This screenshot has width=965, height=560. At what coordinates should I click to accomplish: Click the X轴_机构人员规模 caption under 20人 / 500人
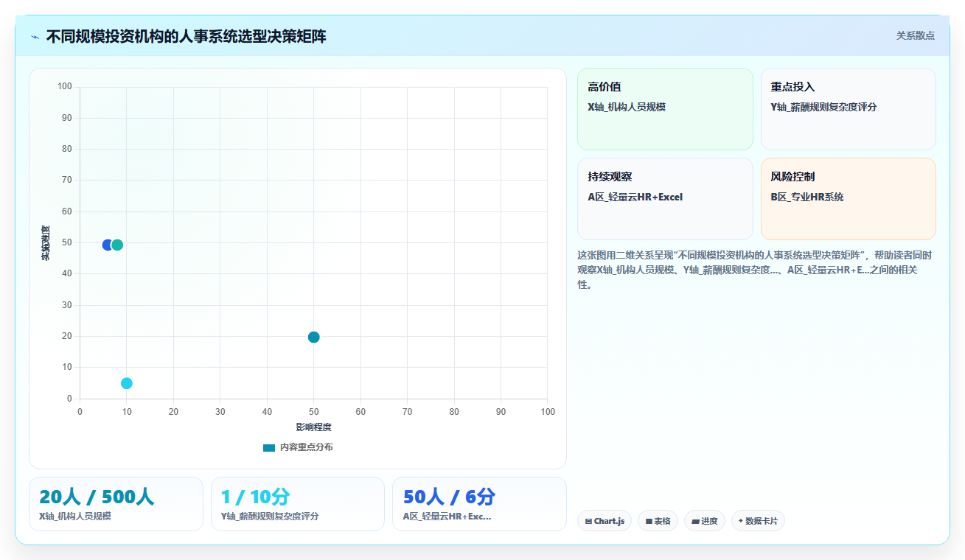(x=75, y=517)
